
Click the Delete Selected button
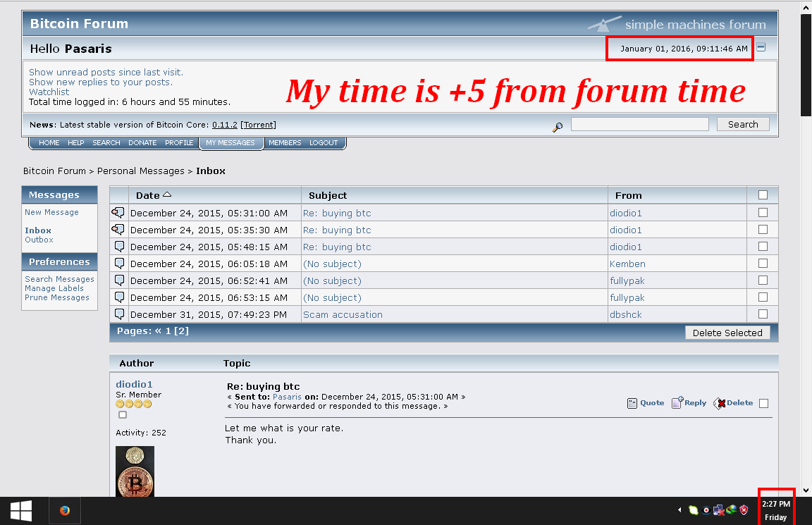pyautogui.click(x=727, y=333)
